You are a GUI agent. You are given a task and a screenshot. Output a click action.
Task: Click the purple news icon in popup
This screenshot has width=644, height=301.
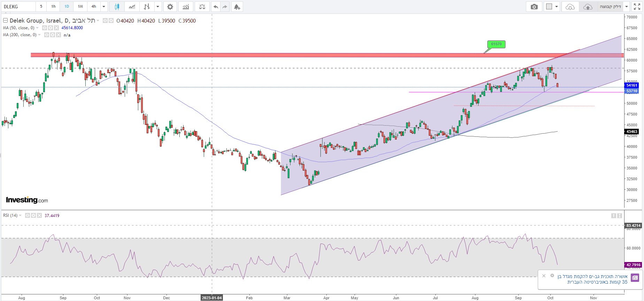(x=635, y=278)
